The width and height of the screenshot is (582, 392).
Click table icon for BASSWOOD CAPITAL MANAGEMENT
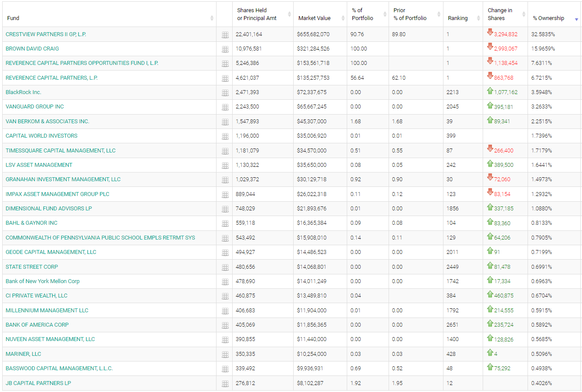pos(225,369)
